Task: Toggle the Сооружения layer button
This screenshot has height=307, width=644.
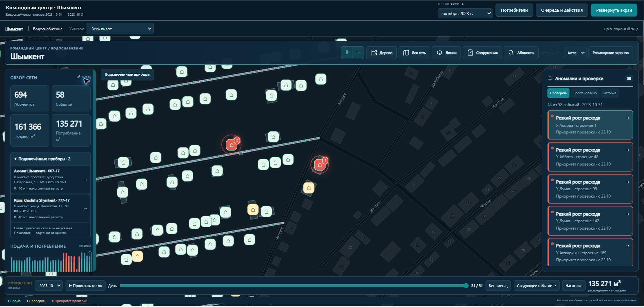Action: pos(482,53)
